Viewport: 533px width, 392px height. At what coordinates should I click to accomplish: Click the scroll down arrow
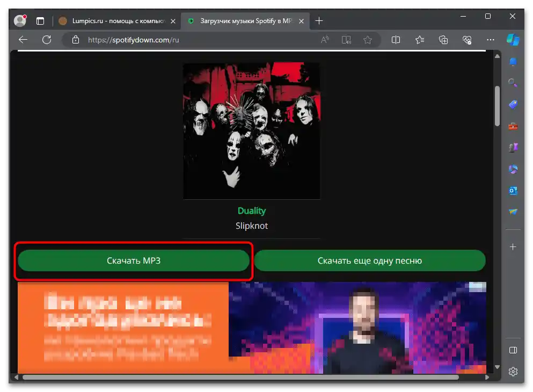click(x=498, y=367)
